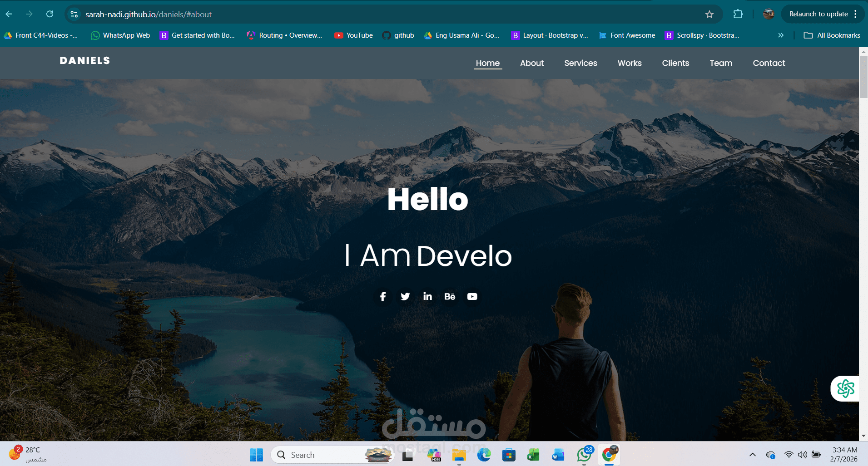Expand the hidden bookmarks chevron
Image resolution: width=868 pixels, height=466 pixels.
[x=781, y=35]
